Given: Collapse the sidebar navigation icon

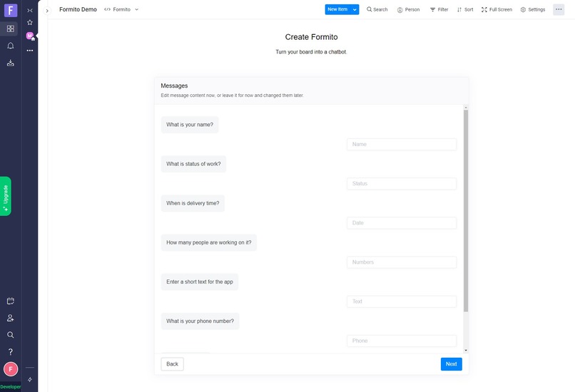Looking at the screenshot, I should click(30, 10).
